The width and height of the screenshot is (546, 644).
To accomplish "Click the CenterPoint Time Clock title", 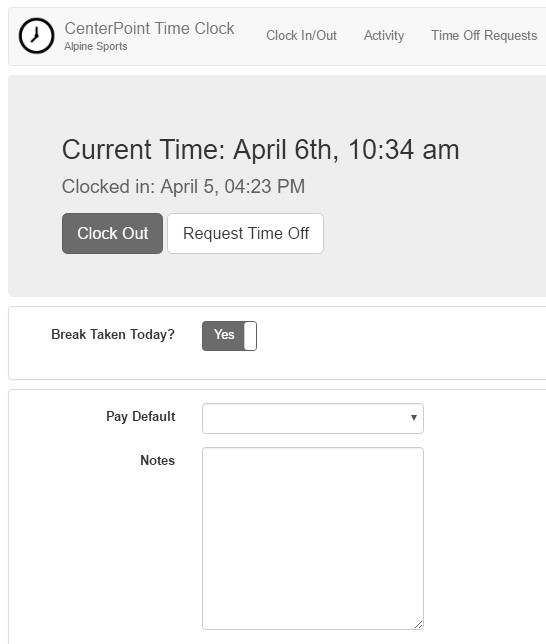I will [149, 28].
